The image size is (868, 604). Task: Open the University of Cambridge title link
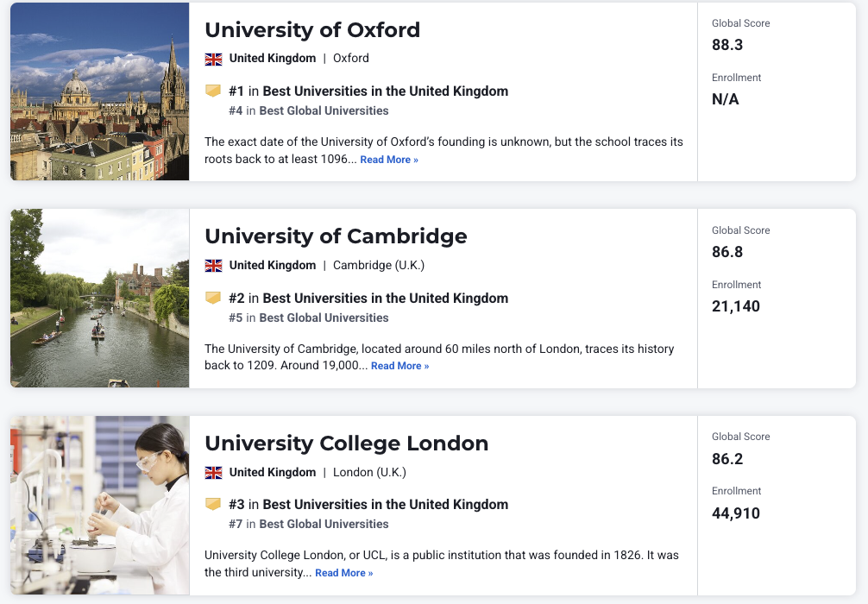[x=336, y=236]
